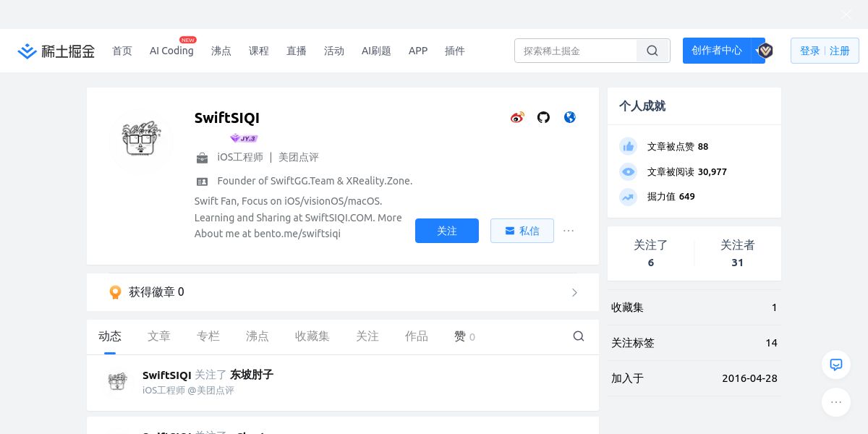Image resolution: width=868 pixels, height=434 pixels.
Task: Go to 首页 in the navigation
Action: [122, 51]
